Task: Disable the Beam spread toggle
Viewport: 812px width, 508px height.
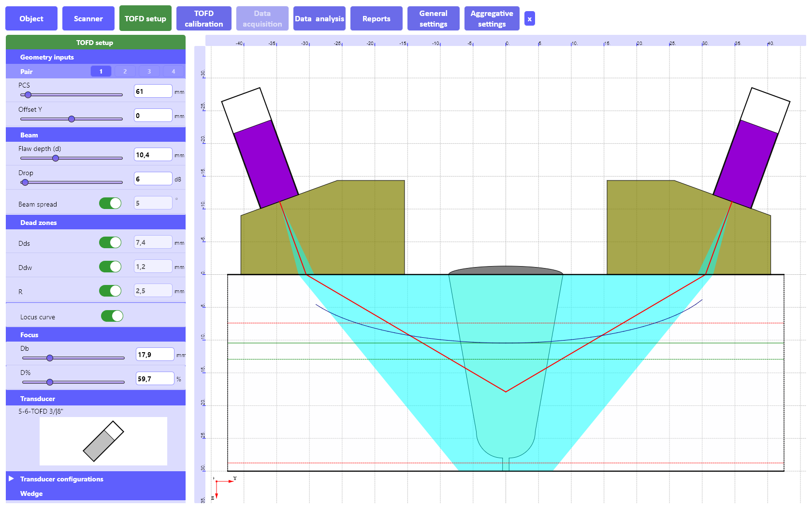Action: pos(110,204)
